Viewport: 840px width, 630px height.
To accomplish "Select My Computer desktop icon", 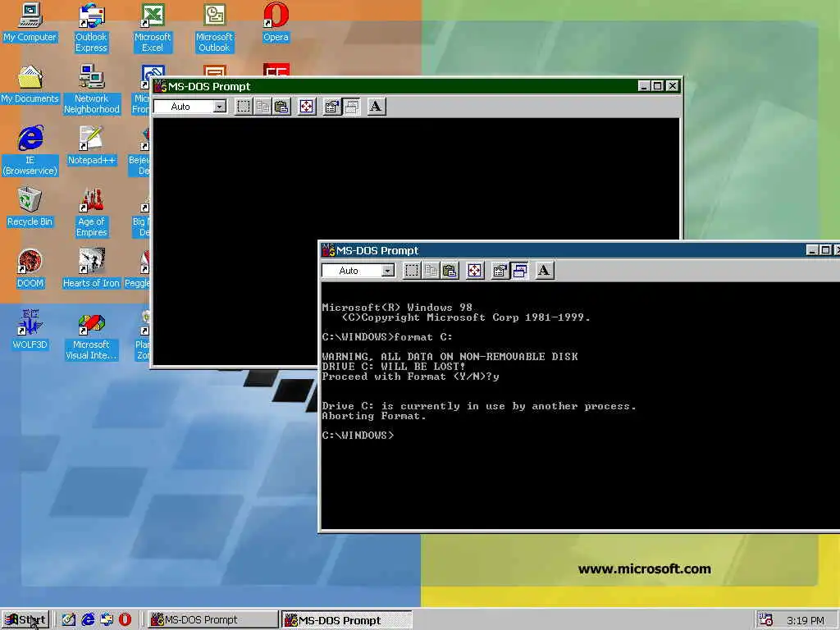I will tap(30, 22).
